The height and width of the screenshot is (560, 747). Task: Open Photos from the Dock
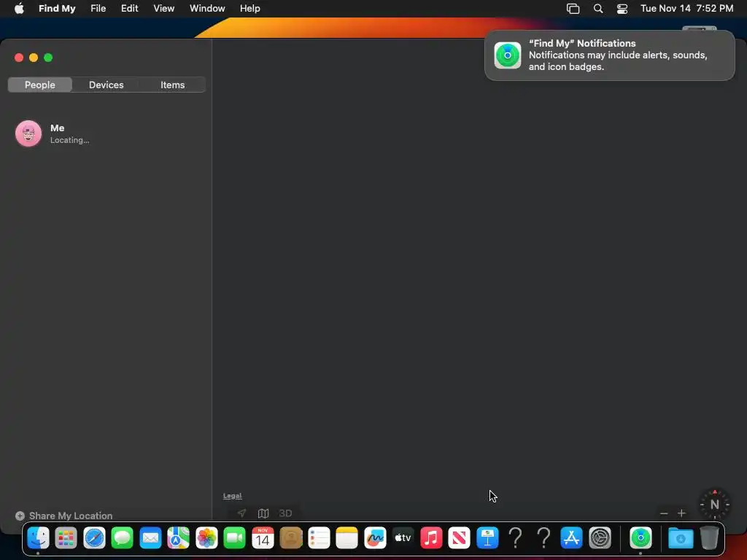(x=206, y=538)
